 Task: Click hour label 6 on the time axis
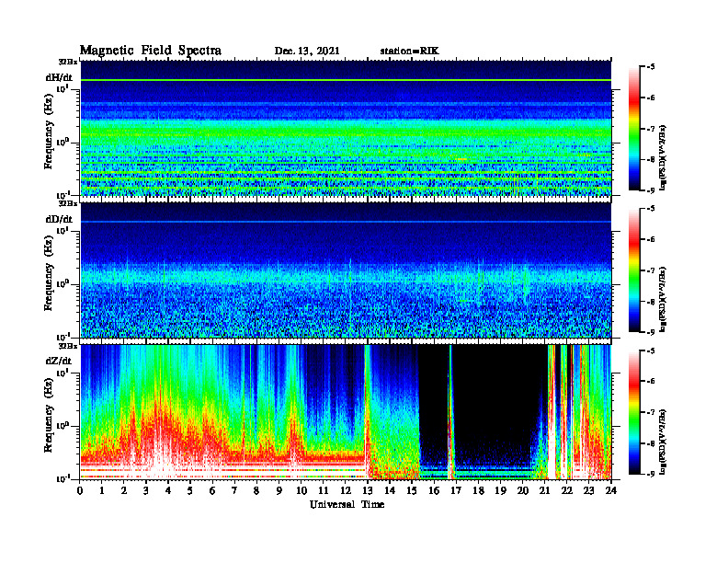pyautogui.click(x=212, y=491)
